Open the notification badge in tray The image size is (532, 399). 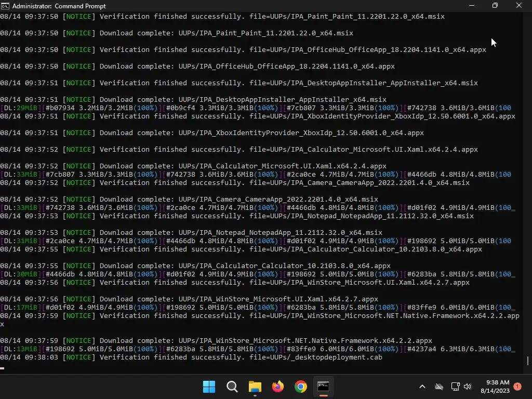click(517, 386)
